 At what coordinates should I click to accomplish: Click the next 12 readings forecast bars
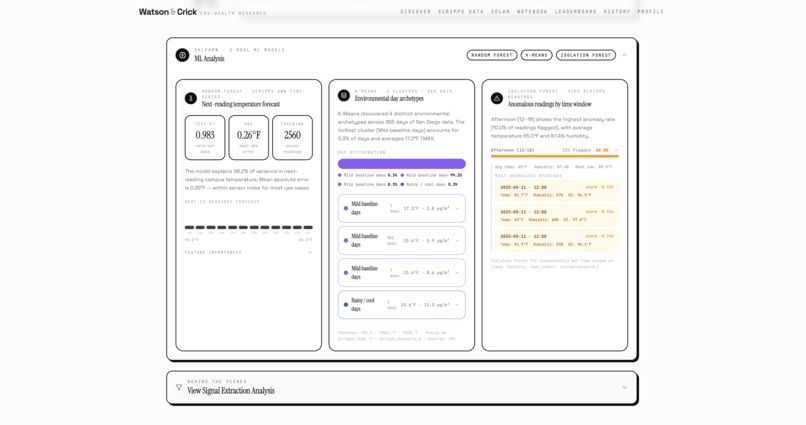(x=248, y=227)
